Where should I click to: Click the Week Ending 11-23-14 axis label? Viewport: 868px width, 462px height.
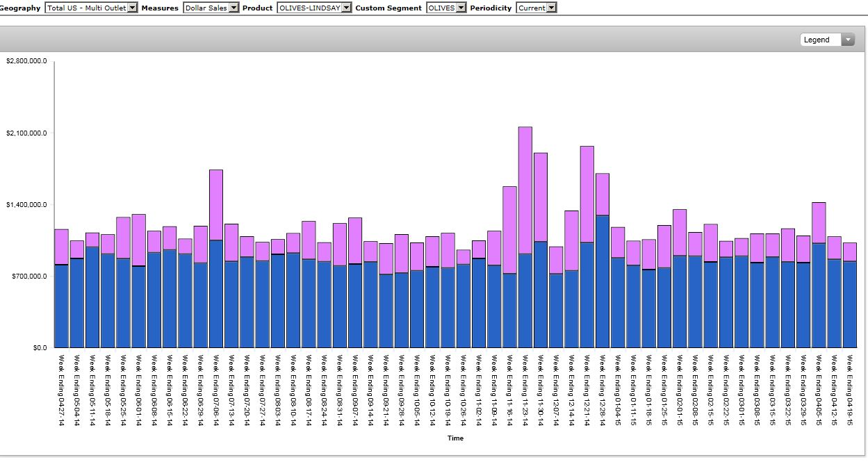[x=525, y=389]
